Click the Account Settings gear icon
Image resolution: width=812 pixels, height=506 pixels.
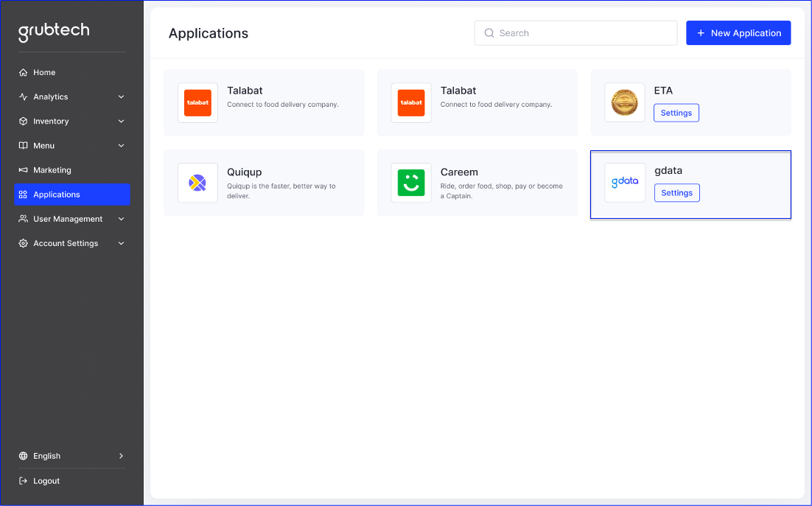pos(23,243)
